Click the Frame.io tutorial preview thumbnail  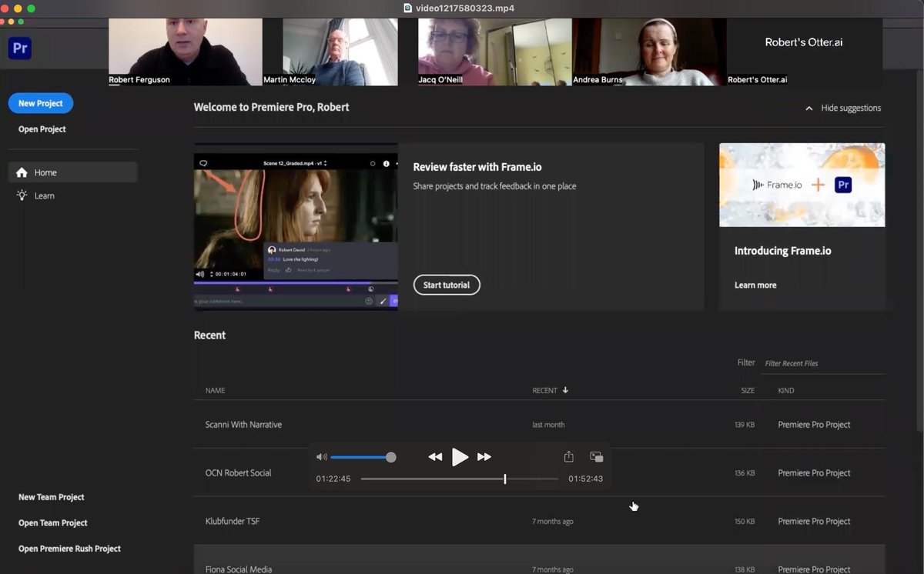coord(296,226)
